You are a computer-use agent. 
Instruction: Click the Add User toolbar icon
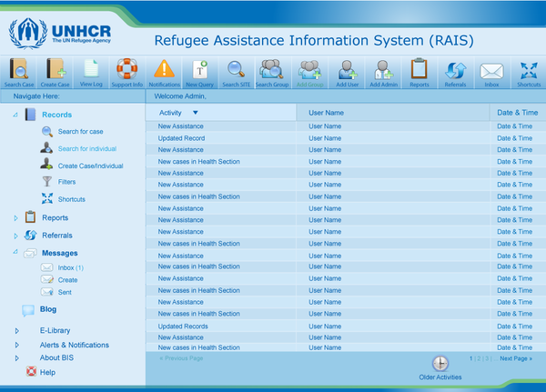pos(347,70)
